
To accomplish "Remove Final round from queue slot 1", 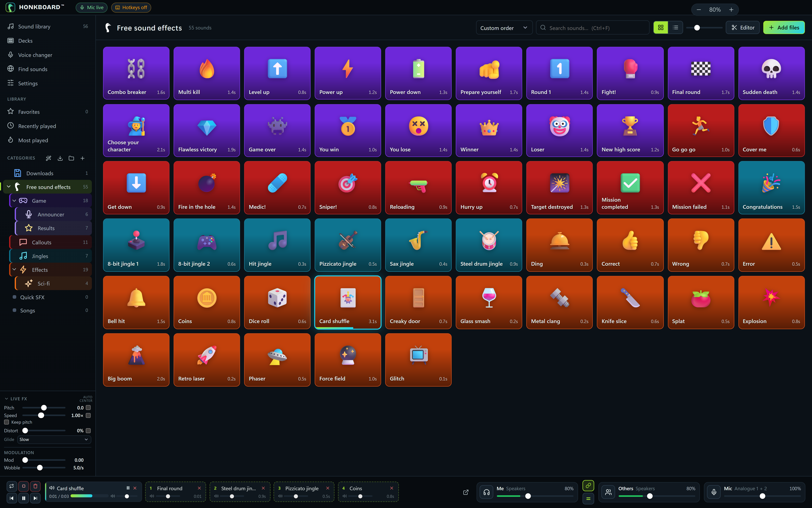I will tap(199, 488).
